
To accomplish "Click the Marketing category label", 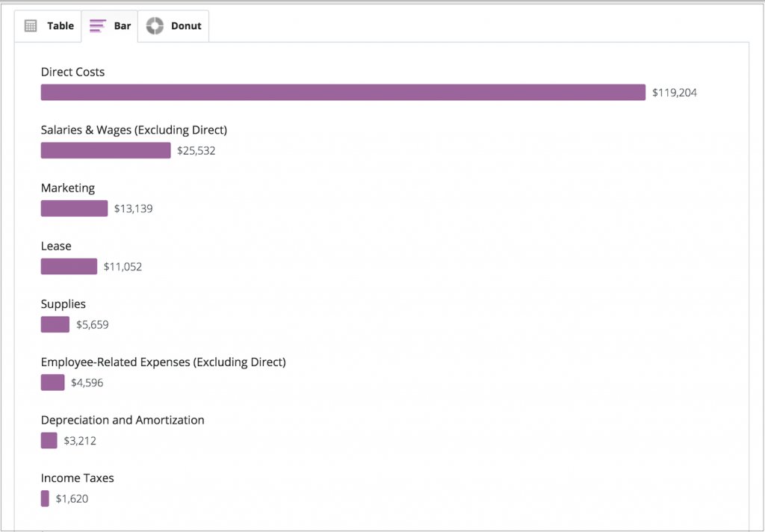I will (68, 188).
